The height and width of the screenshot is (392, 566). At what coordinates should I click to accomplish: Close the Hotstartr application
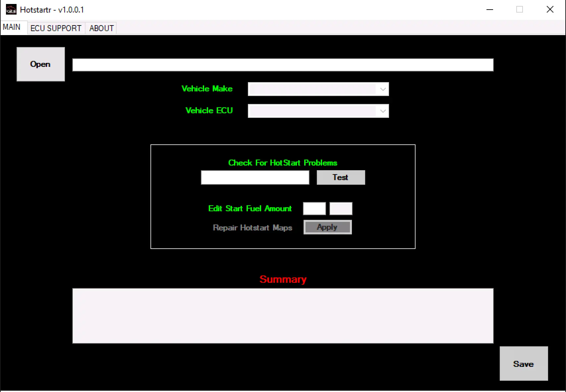coord(550,9)
